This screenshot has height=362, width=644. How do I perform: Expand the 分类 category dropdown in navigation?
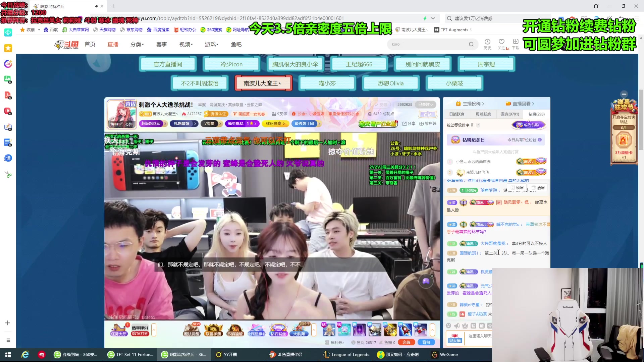137,44
